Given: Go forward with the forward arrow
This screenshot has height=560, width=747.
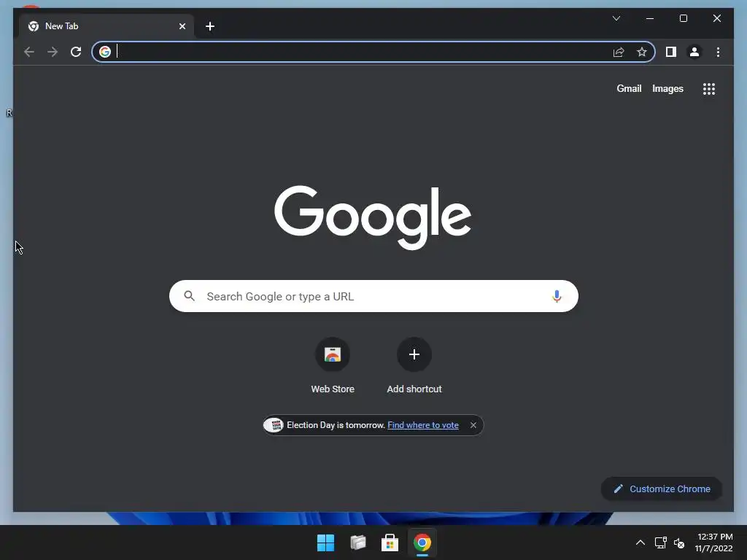Looking at the screenshot, I should pos(53,52).
